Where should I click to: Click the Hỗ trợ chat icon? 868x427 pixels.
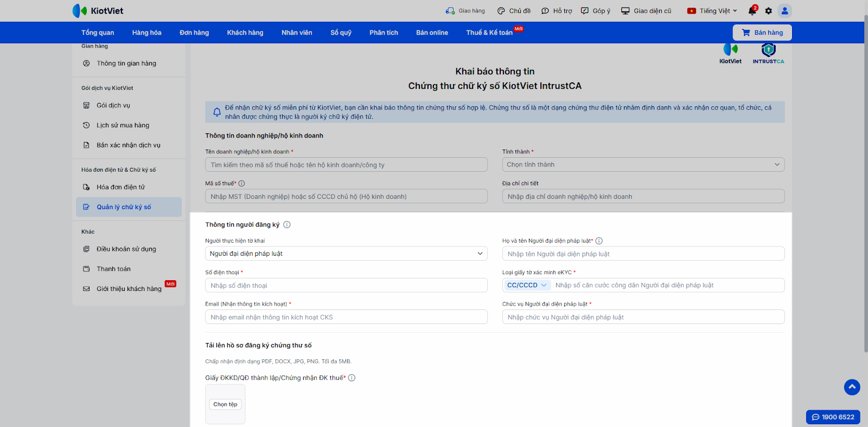tap(545, 11)
